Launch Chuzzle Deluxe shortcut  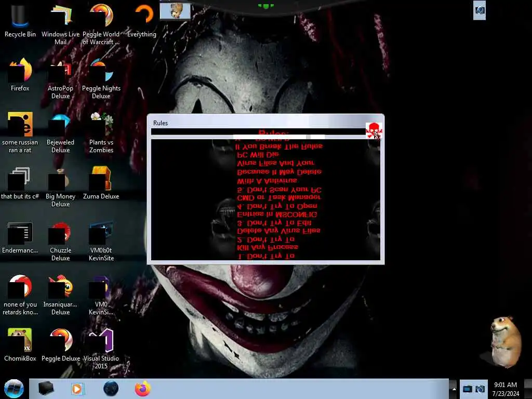point(60,241)
